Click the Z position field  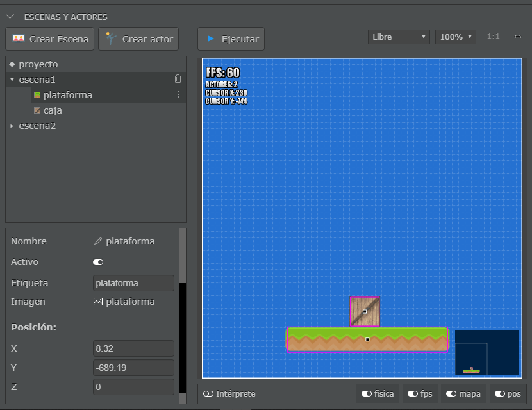point(133,387)
